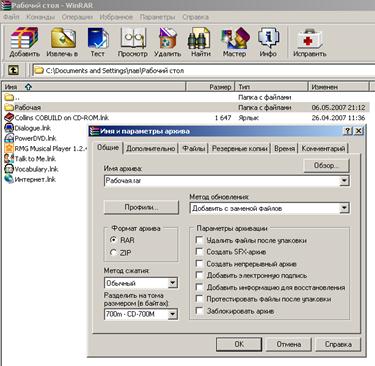Enable Заблокировать архив checkbox
375x366 pixels.
[199, 311]
